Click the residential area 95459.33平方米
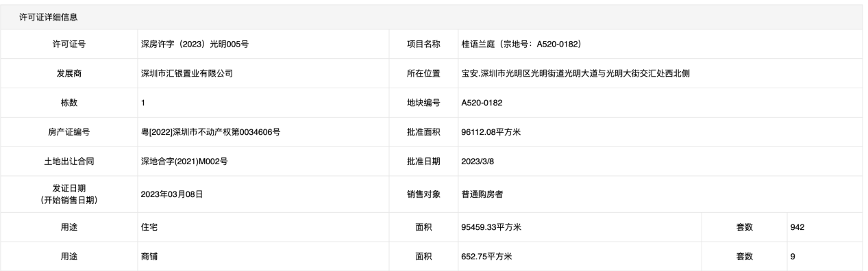Image resolution: width=868 pixels, height=271 pixels. 491,227
